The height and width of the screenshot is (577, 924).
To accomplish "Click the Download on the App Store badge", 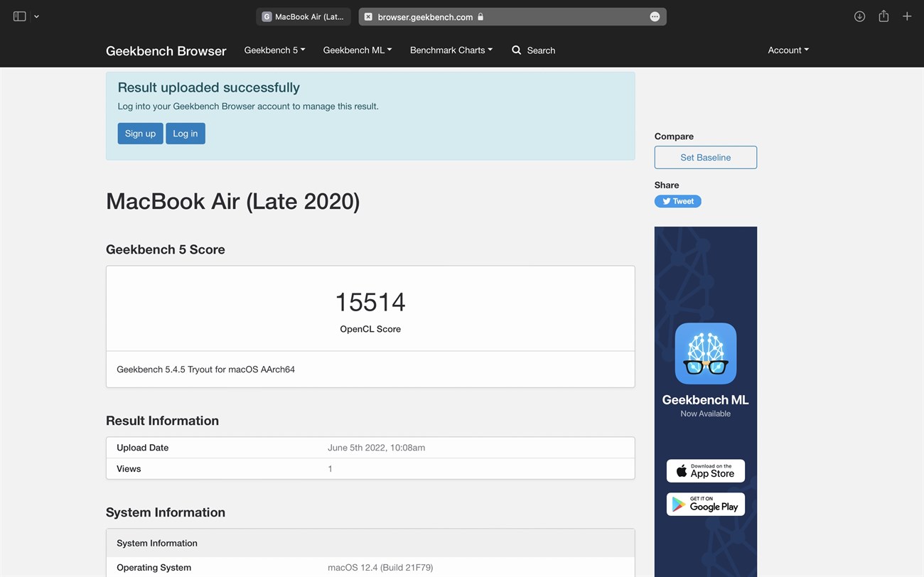I will [706, 470].
